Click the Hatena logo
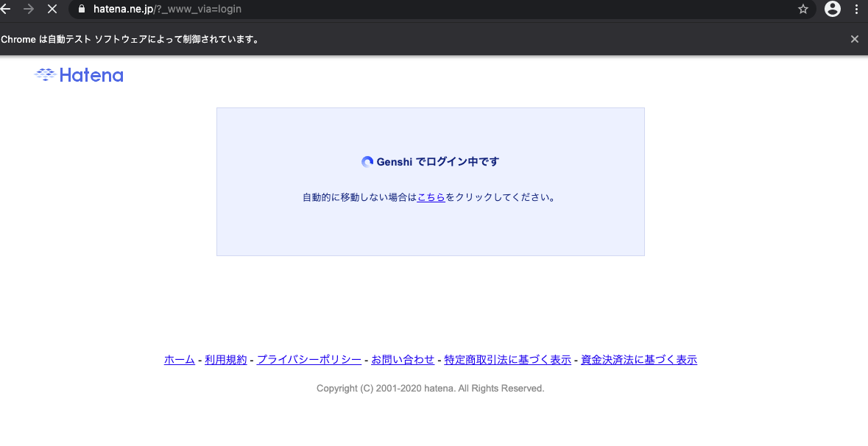The height and width of the screenshot is (446, 868). click(x=78, y=74)
